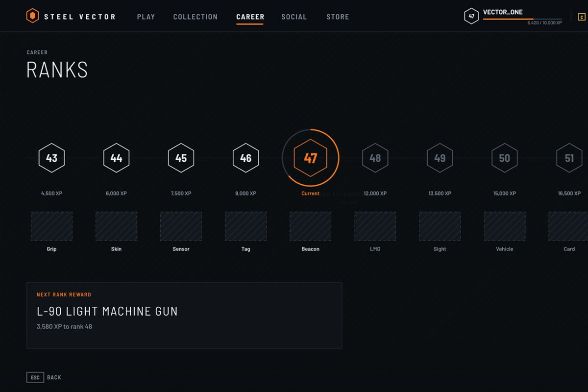Viewport: 588px width, 392px height.
Task: Select the locked rank 51 badge
Action: (569, 158)
